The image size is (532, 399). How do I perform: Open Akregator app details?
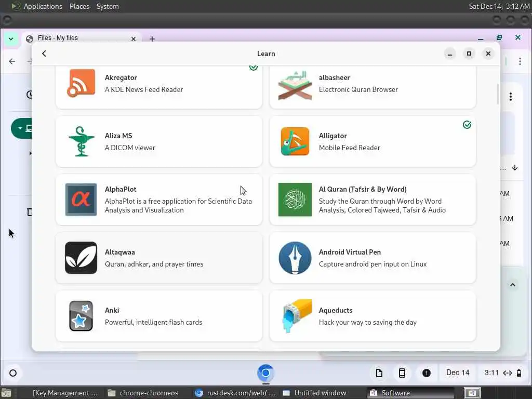click(x=159, y=87)
